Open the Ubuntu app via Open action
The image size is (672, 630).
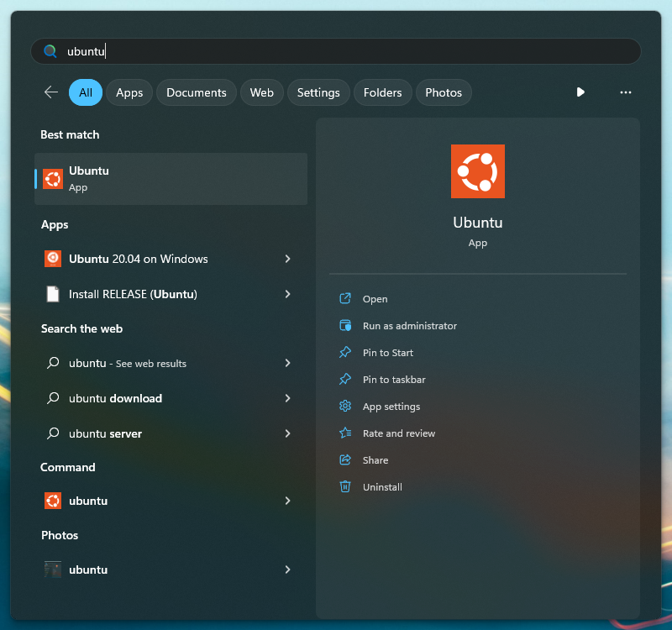point(347,299)
